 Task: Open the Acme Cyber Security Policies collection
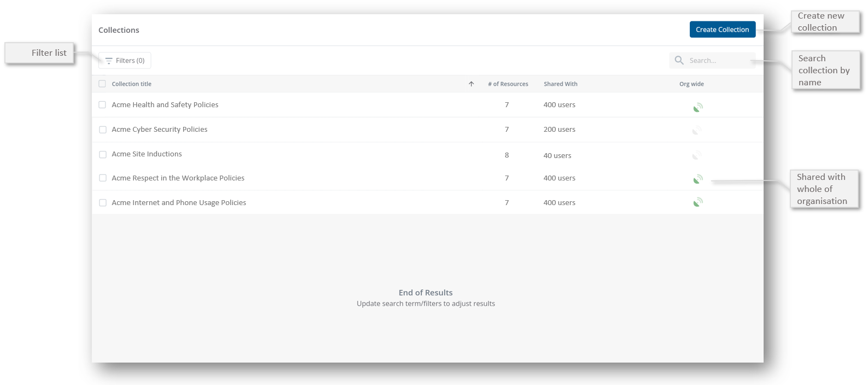click(x=160, y=130)
